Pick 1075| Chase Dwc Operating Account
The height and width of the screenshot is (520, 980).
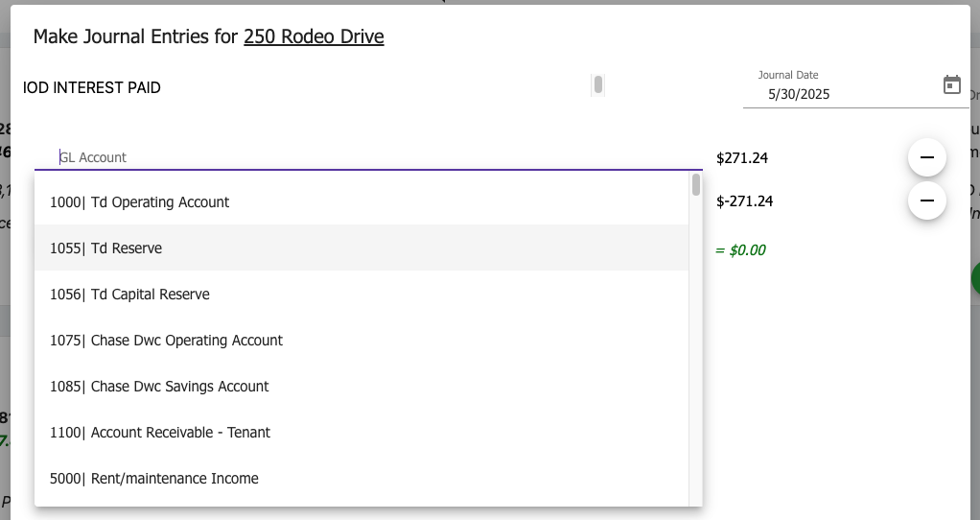[362, 340]
